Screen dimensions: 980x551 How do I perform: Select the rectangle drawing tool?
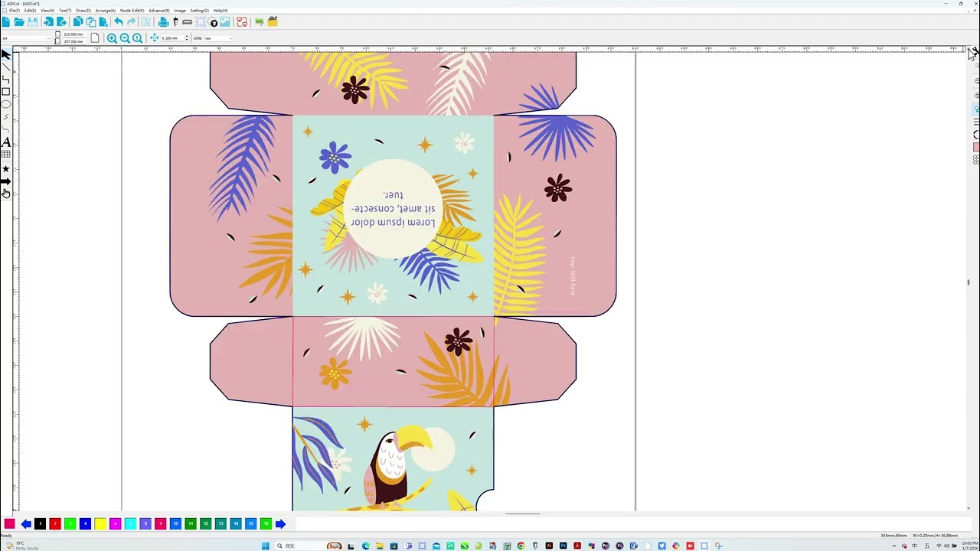pos(6,92)
